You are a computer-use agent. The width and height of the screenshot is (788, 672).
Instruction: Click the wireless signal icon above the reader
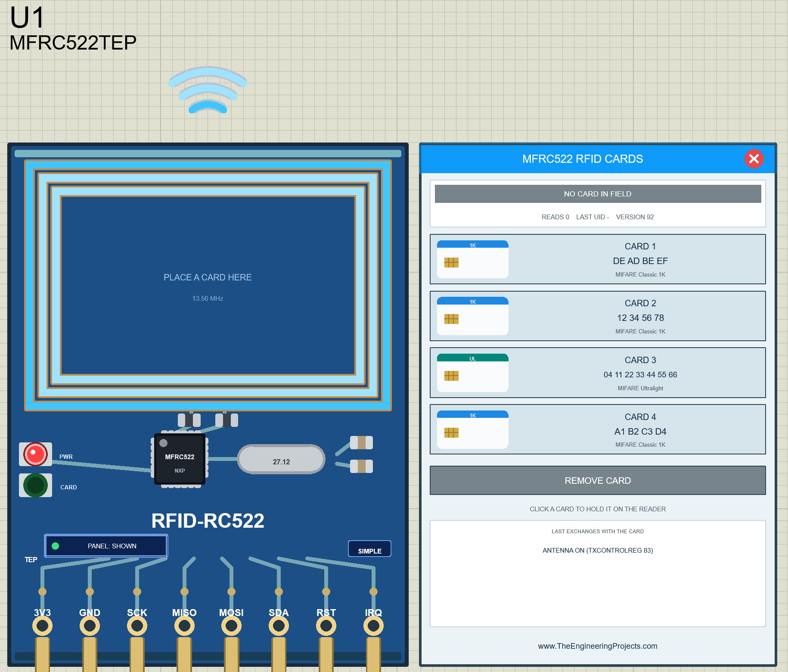pyautogui.click(x=208, y=90)
